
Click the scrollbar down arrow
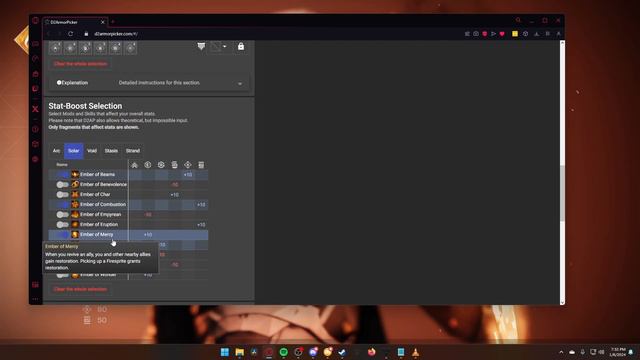pyautogui.click(x=562, y=302)
